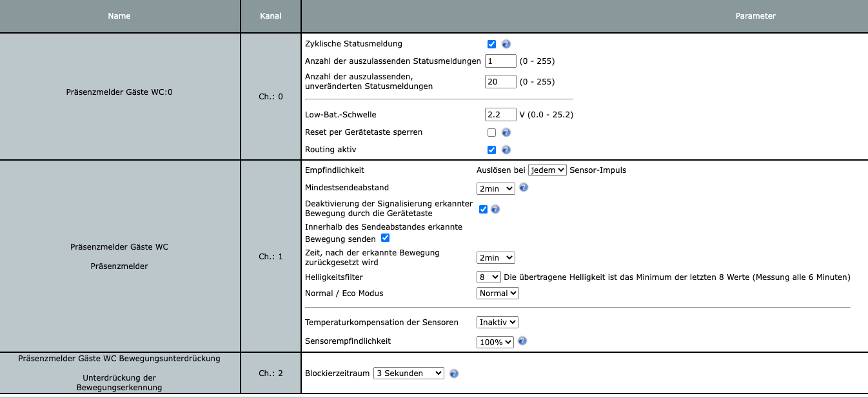This screenshot has height=398, width=868.
Task: Uncheck Innerhalb des Sendeabstandes Bewegung senden
Action: pyautogui.click(x=386, y=238)
